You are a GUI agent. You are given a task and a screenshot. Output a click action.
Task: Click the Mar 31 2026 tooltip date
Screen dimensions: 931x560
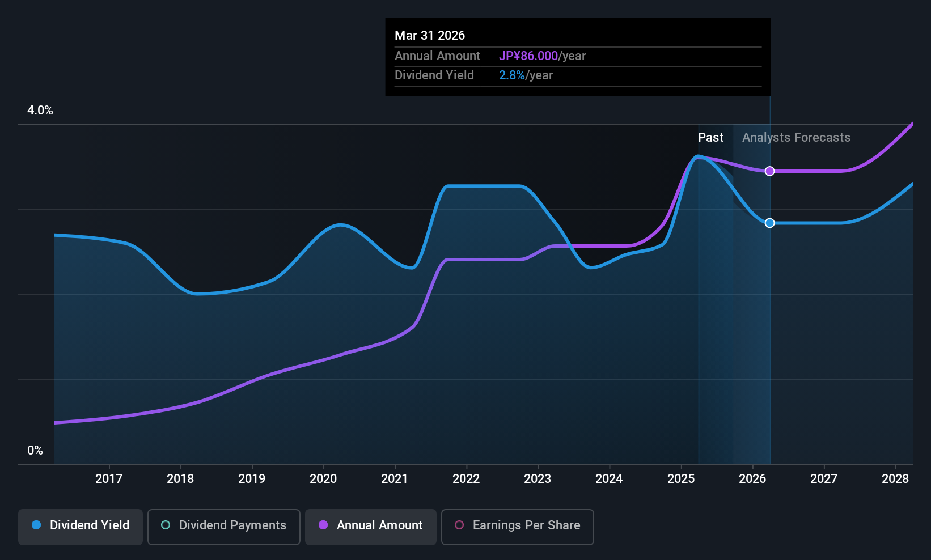(430, 36)
